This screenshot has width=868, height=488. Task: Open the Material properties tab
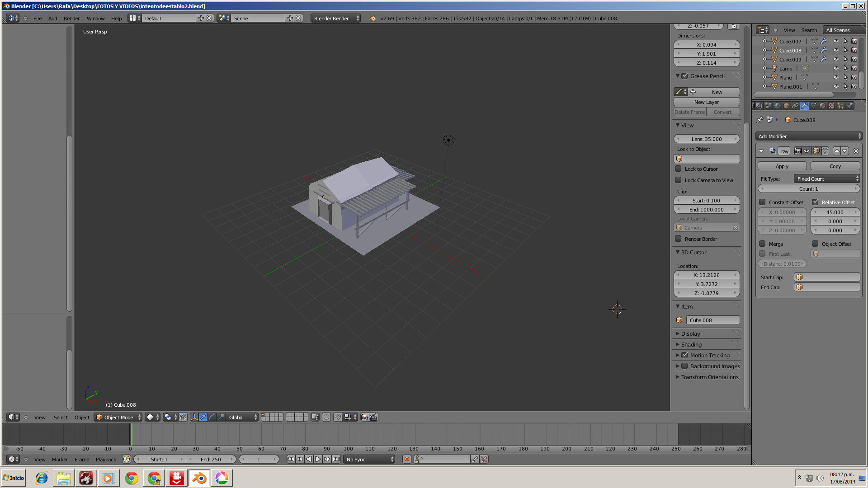pos(822,106)
